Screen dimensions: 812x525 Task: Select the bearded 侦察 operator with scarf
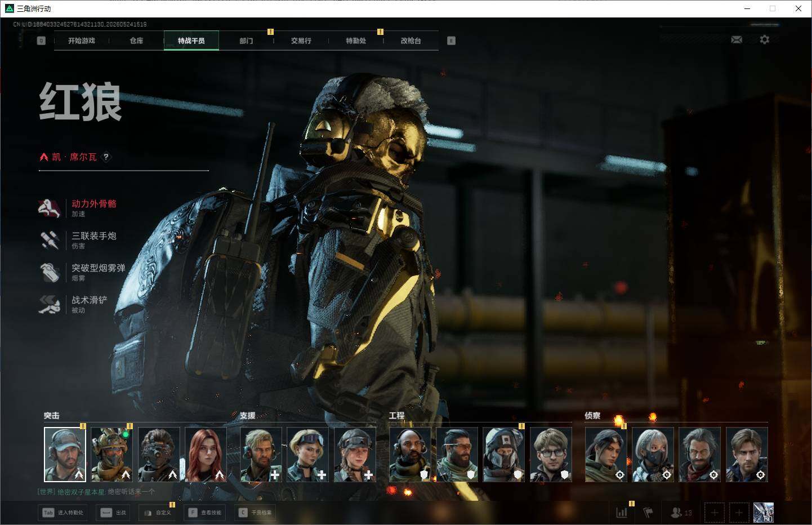[700, 455]
